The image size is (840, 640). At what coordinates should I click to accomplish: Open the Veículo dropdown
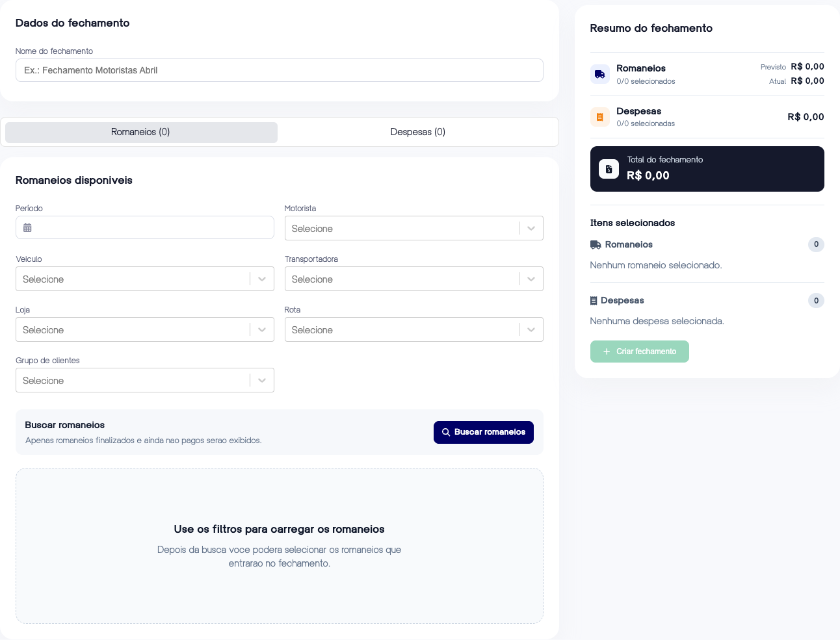pos(145,279)
